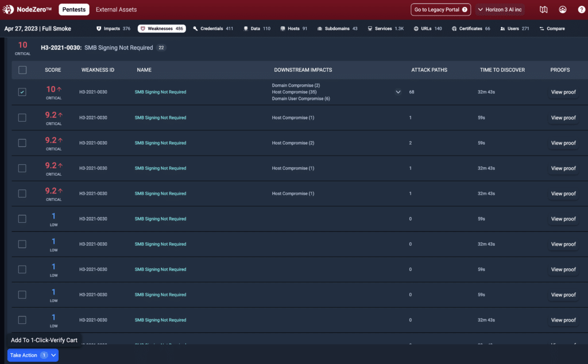Click the NodeZero logo icon
This screenshot has height=364, width=588.
pos(9,10)
